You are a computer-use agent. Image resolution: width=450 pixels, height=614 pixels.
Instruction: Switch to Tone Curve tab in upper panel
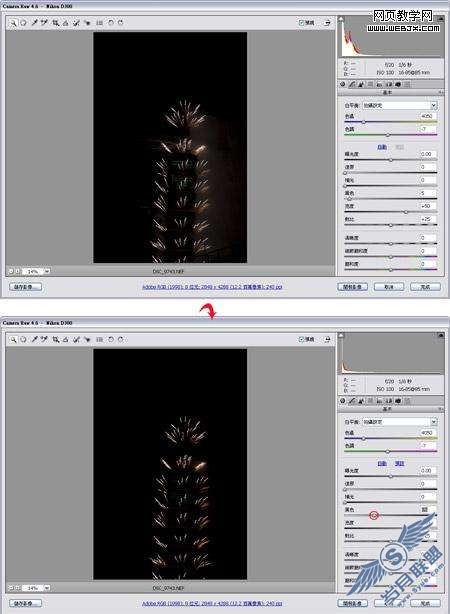coord(352,84)
